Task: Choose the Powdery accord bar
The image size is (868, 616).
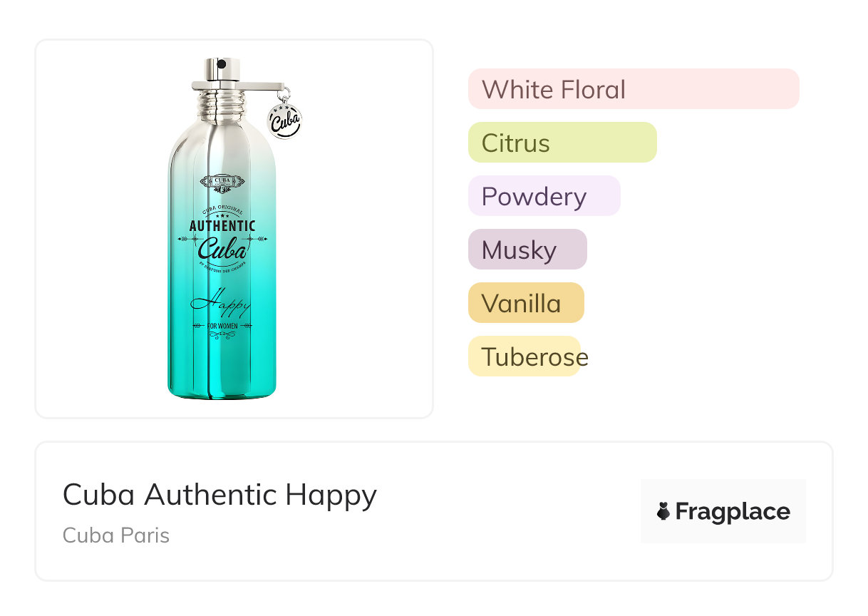Action: point(544,196)
